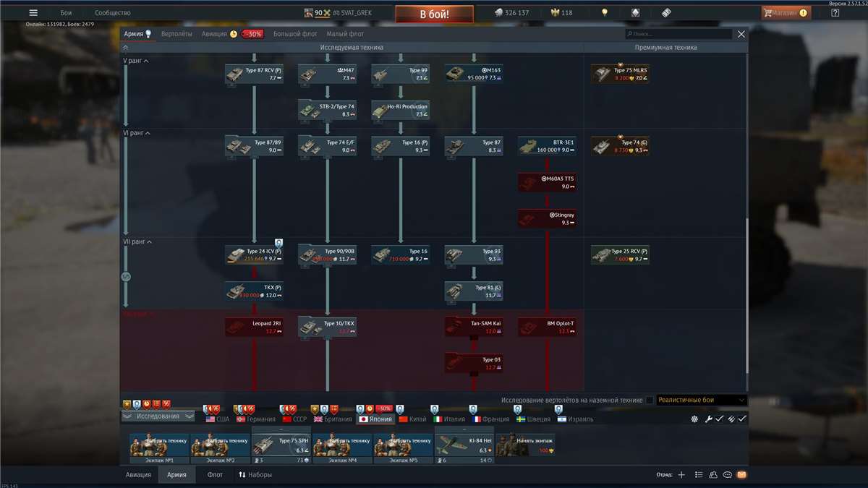868x488 pixels.
Task: Select the M47 tank in tree
Action: [x=327, y=74]
